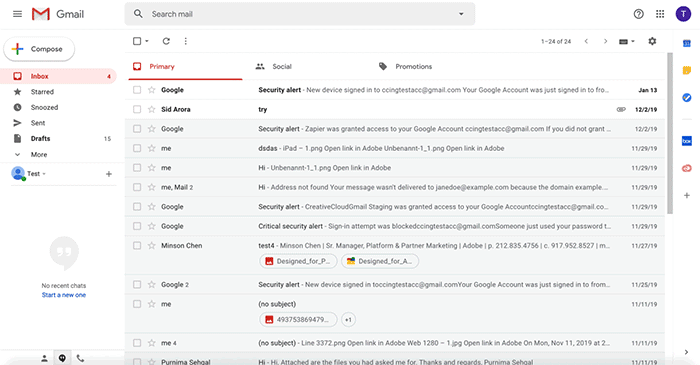Check the Critical security alert email

coord(137,226)
